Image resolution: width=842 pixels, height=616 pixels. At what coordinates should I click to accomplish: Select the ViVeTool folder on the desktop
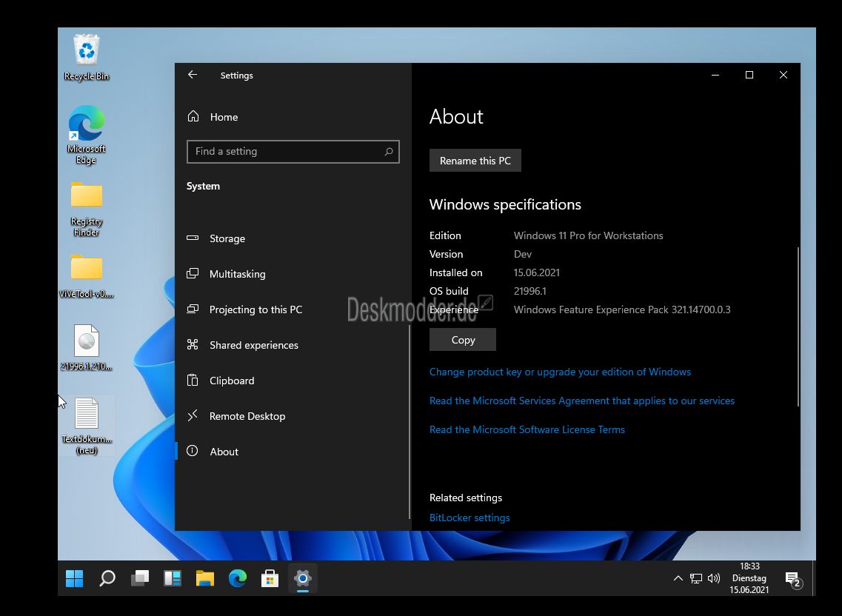point(87,277)
